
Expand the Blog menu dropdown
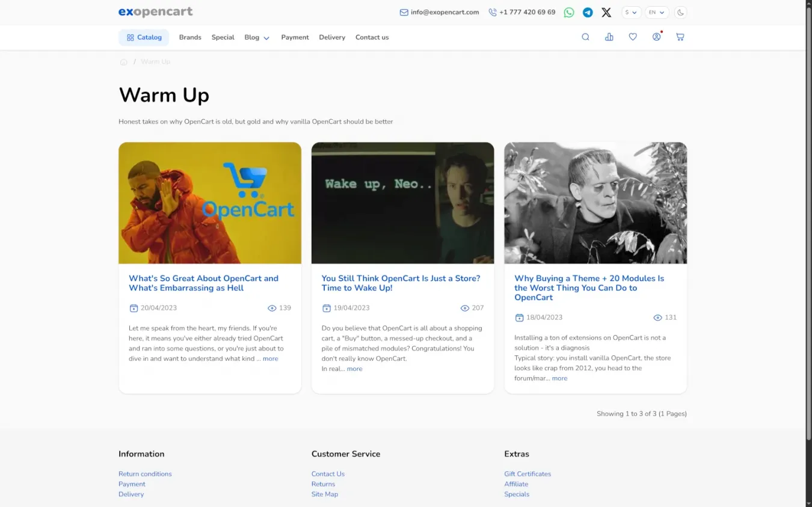click(257, 37)
